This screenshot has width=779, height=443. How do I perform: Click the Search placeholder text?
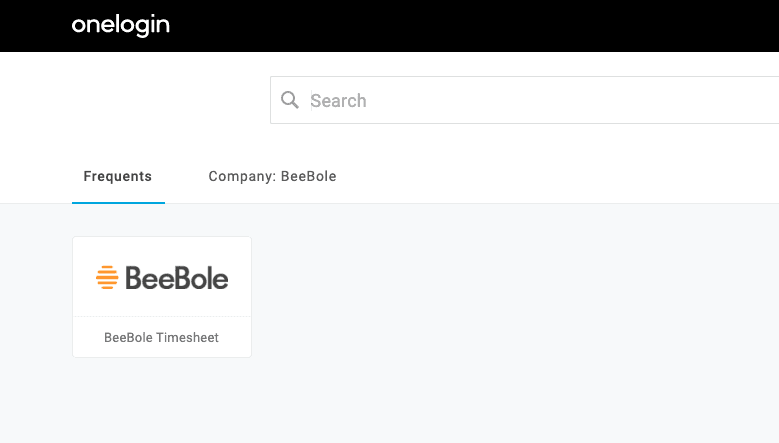338,100
